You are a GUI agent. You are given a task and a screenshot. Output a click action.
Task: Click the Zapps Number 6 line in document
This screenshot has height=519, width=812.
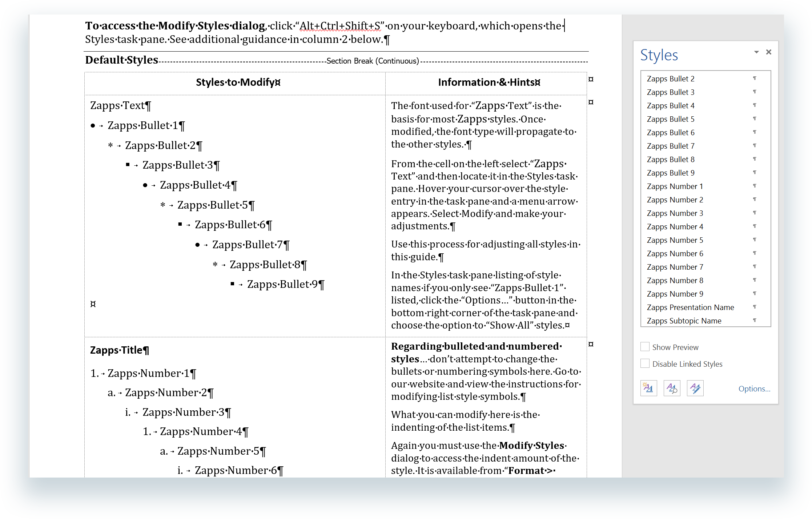239,470
